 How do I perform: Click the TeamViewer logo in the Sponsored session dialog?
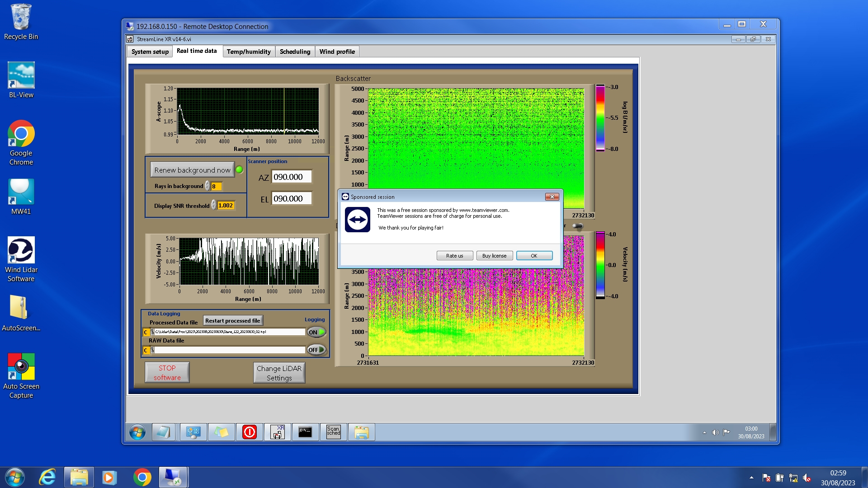coord(357,220)
